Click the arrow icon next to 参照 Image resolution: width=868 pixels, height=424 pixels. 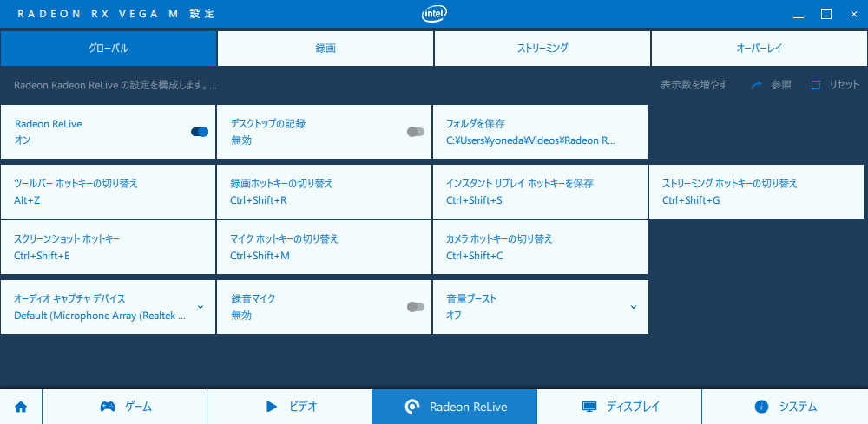pyautogui.click(x=756, y=85)
